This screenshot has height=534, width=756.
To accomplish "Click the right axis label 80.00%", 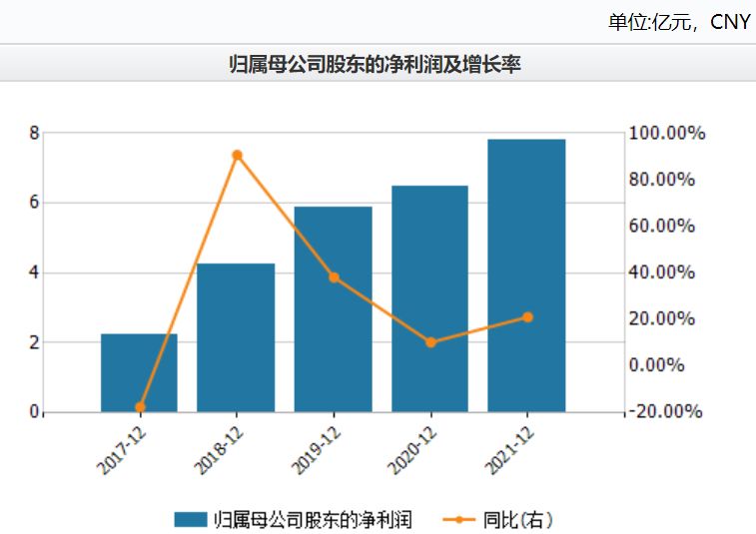I will (662, 180).
